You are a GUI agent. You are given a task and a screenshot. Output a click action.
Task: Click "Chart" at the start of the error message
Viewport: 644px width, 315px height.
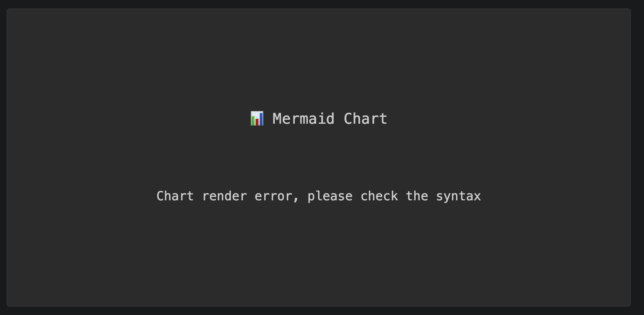pos(175,196)
